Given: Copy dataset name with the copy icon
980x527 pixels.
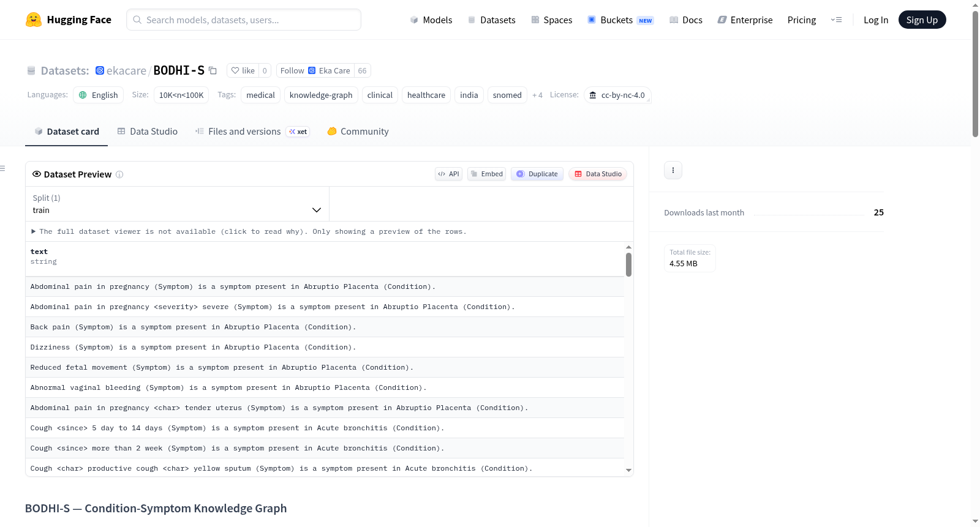Looking at the screenshot, I should (x=213, y=70).
